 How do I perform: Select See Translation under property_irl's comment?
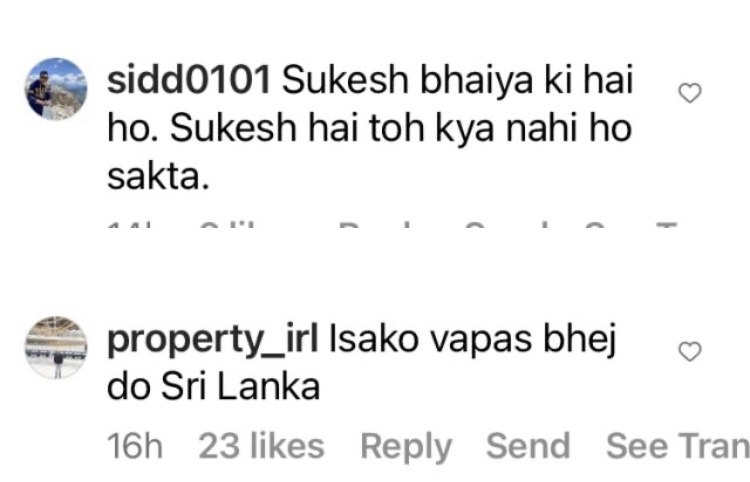tap(678, 446)
